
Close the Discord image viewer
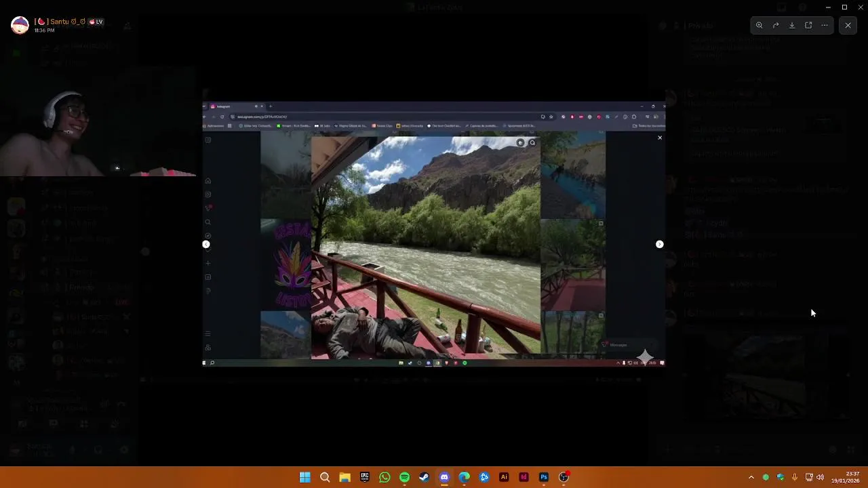pos(848,25)
